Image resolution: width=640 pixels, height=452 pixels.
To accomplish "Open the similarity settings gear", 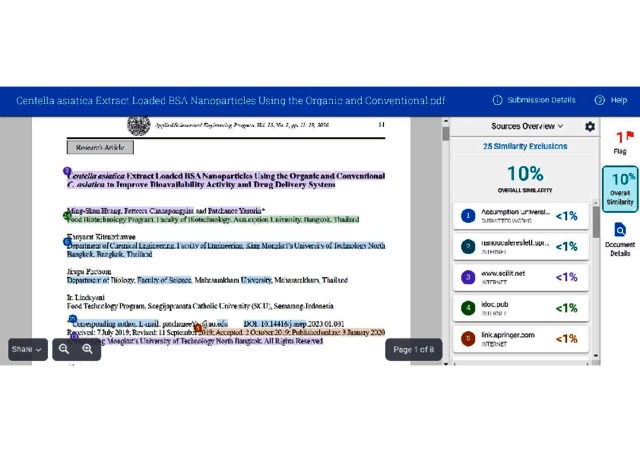I will tap(589, 127).
